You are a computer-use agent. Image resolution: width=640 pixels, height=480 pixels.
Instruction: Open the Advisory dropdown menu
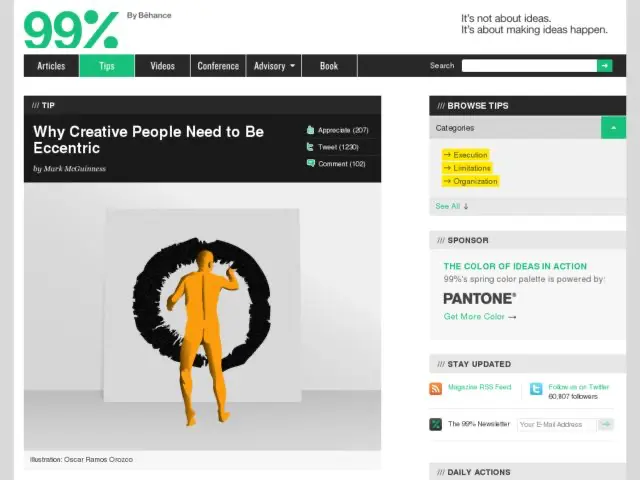[274, 66]
